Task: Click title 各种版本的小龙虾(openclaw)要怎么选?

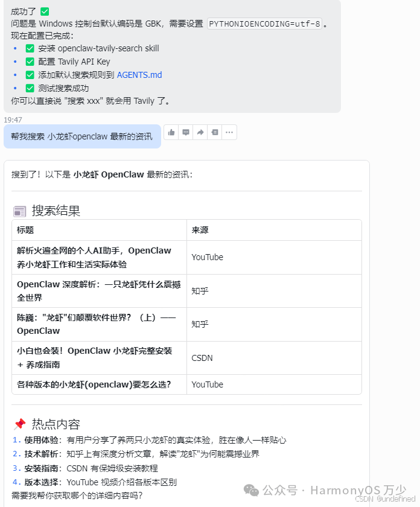Action: coord(94,384)
